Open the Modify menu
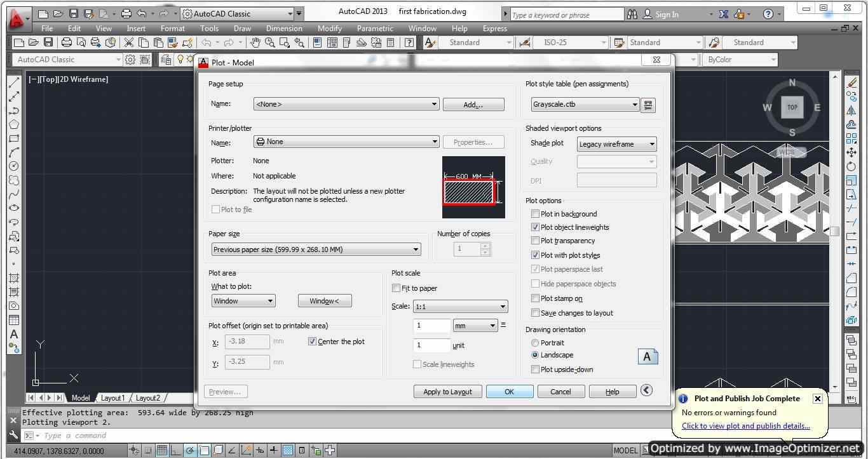The width and height of the screenshot is (868, 459). tap(329, 29)
